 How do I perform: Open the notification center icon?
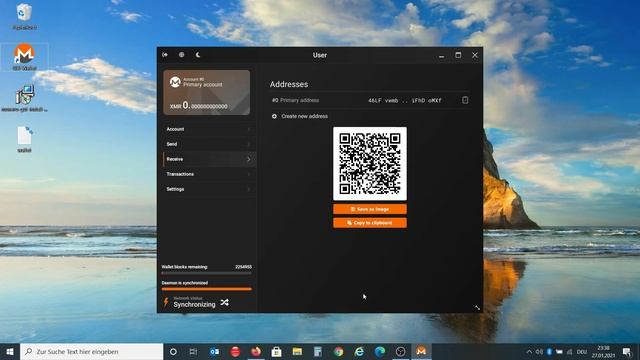[627, 351]
